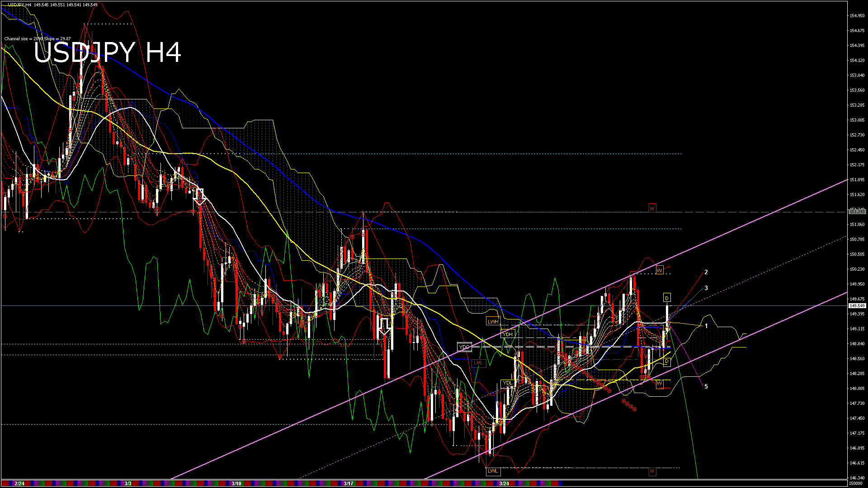Viewport: 868px width, 488px height.
Task: Click the white down arrow near 151.620
Action: [200, 197]
